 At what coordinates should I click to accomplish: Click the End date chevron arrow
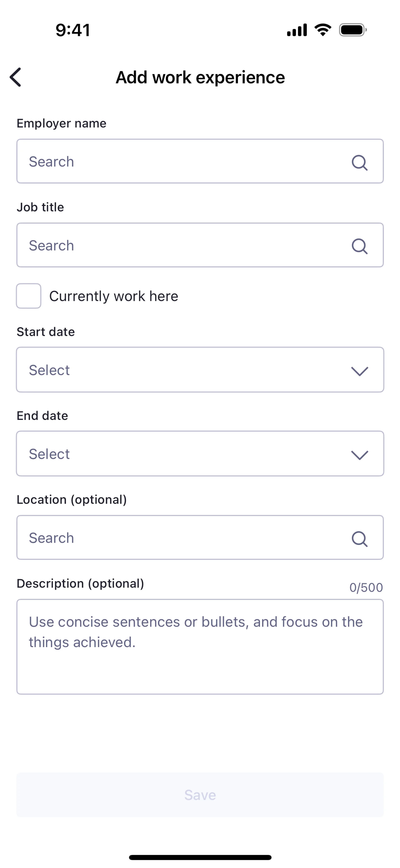tap(359, 455)
